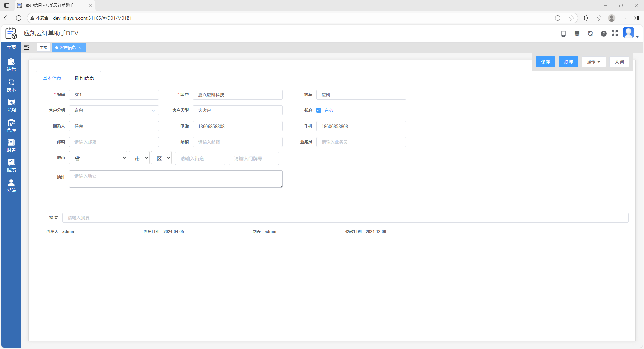Open tab actions menu in browser
Screen dimensions: 644x349
(7, 5)
